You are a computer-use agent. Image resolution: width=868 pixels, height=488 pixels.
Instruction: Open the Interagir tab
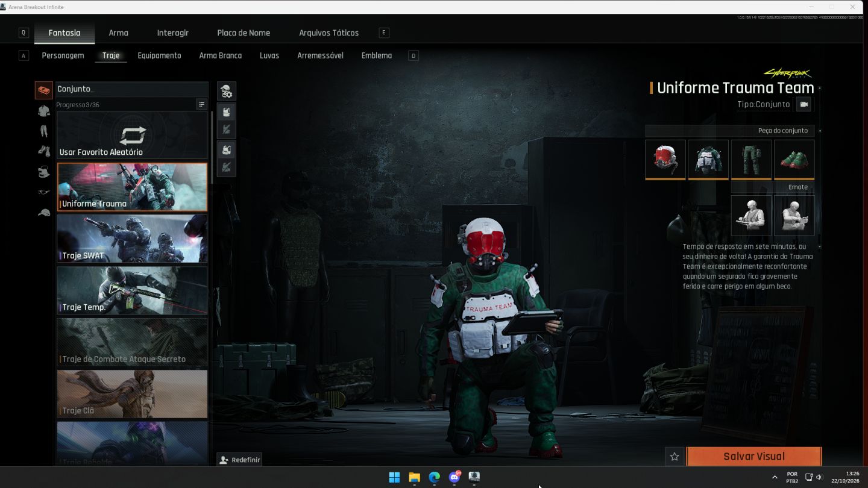point(173,33)
